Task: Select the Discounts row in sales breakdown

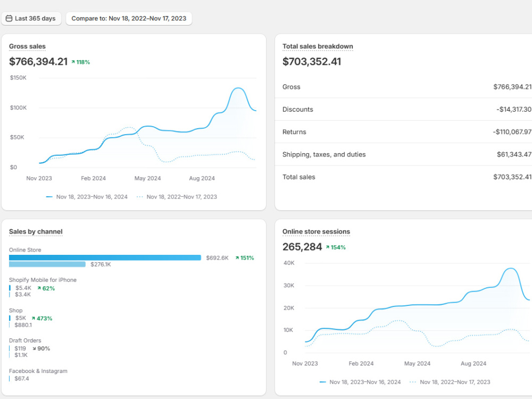Action: point(403,109)
